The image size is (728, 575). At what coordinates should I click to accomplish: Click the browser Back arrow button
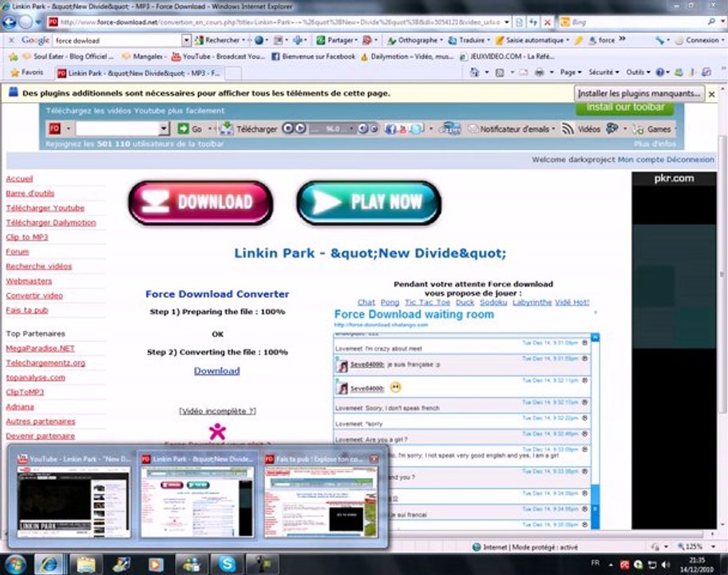click(10, 22)
